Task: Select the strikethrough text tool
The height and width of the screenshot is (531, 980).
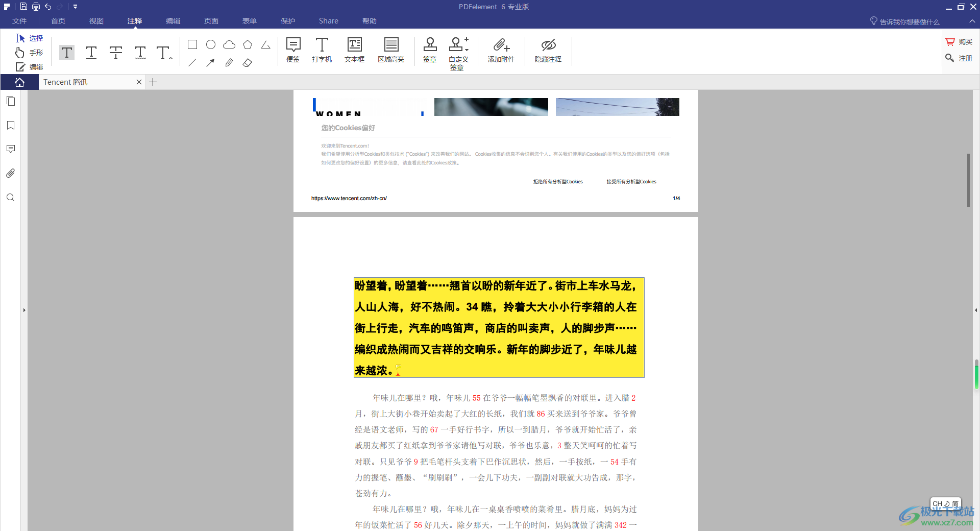Action: point(116,53)
